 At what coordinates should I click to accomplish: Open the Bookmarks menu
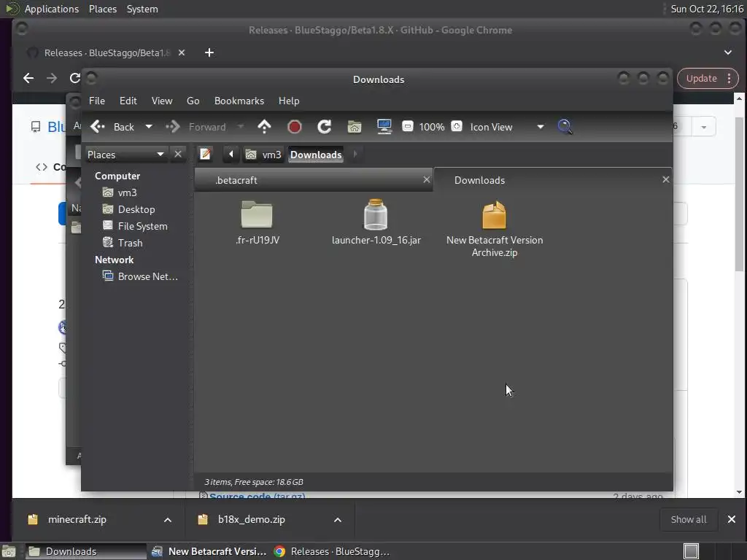239,101
